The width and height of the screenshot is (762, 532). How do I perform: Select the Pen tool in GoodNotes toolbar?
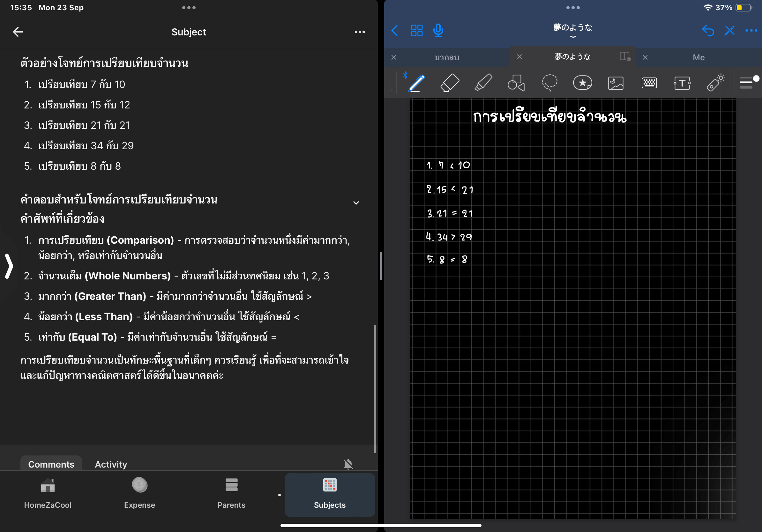[416, 83]
